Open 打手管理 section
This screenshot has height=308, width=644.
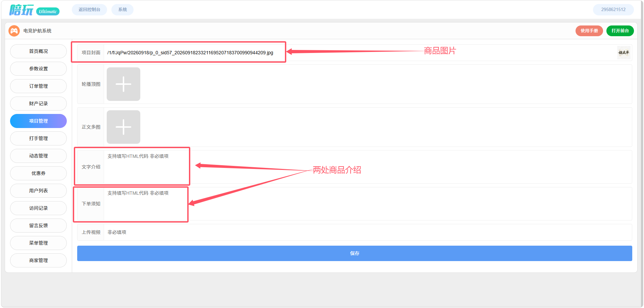tap(38, 138)
